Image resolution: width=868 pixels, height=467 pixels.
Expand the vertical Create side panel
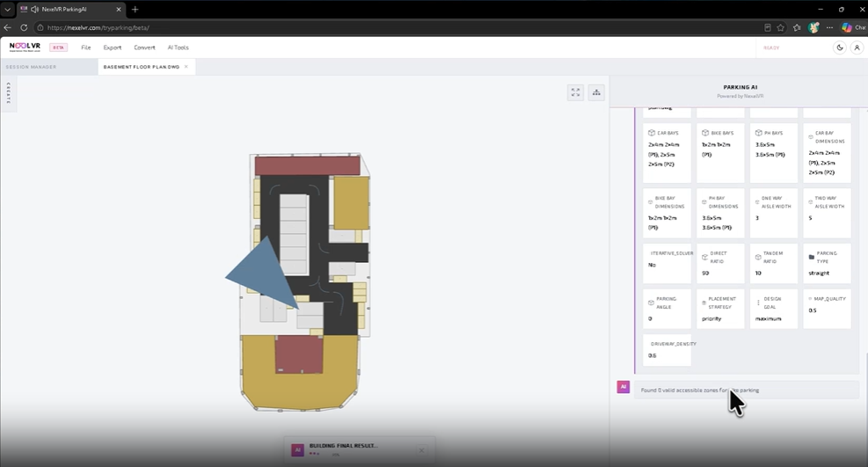8,93
